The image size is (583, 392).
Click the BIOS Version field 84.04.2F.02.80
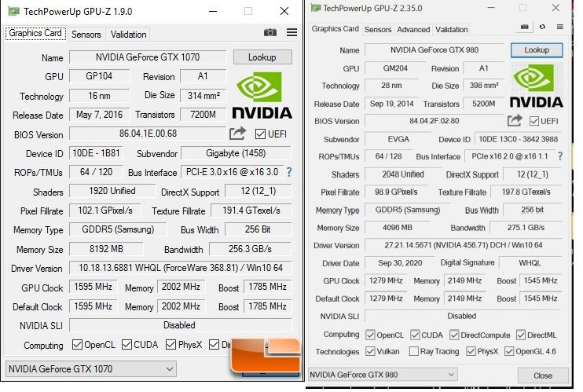[434, 121]
